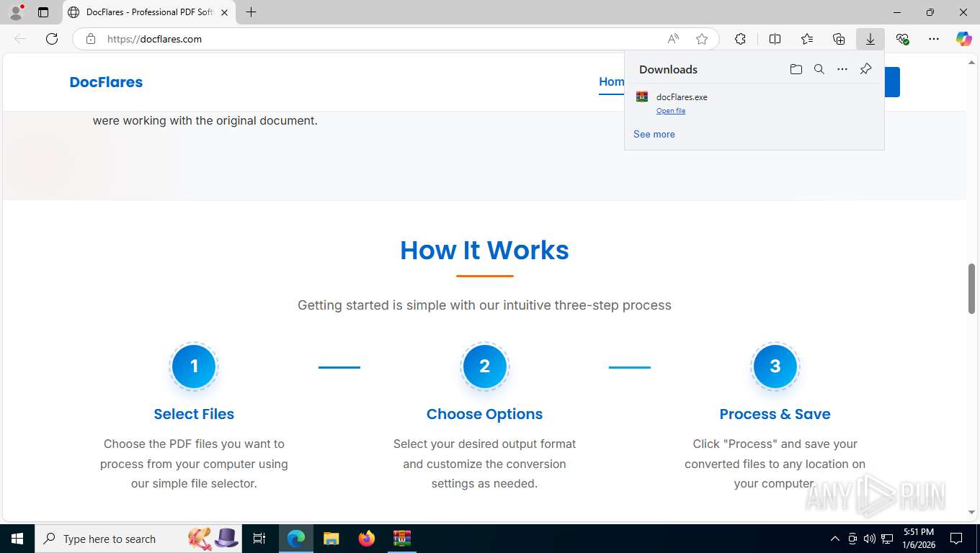Click step 1 circle icon
The width and height of the screenshot is (980, 553).
(x=194, y=367)
